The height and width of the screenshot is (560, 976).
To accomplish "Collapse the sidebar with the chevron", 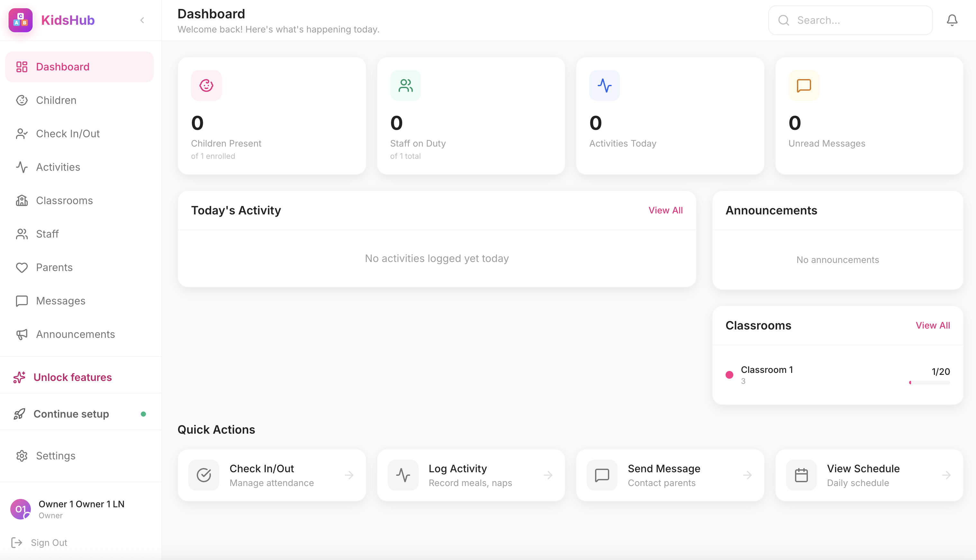I will pyautogui.click(x=142, y=20).
